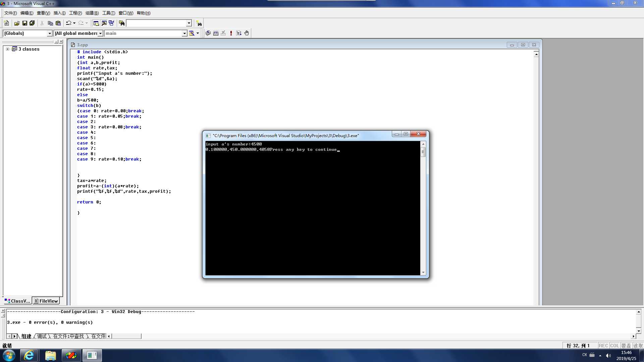The image size is (644, 362).
Task: Select the 3 classes tree item
Action: (x=29, y=49)
